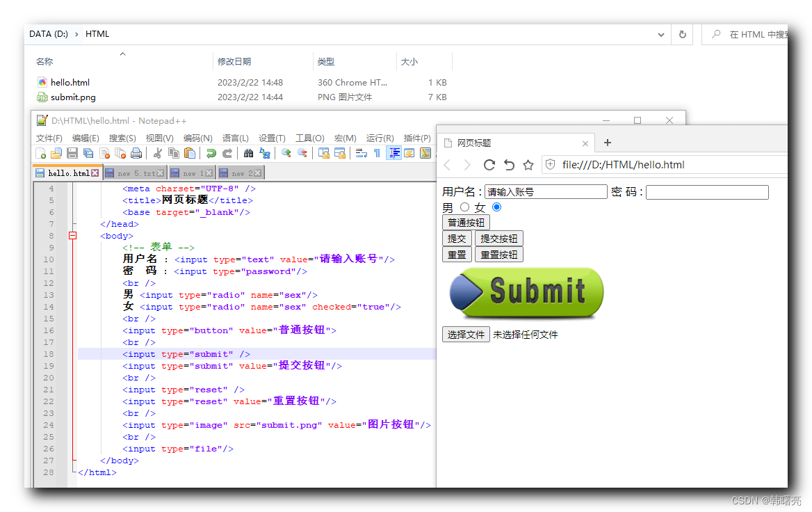Expand the DATA (D:) breadcrumb chevron
812x512 pixels.
pos(76,34)
